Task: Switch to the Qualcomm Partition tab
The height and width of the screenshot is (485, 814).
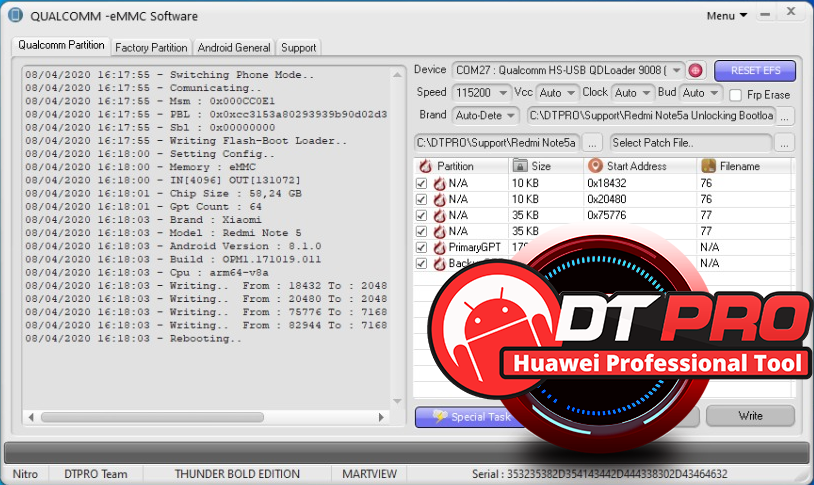Action: click(61, 45)
